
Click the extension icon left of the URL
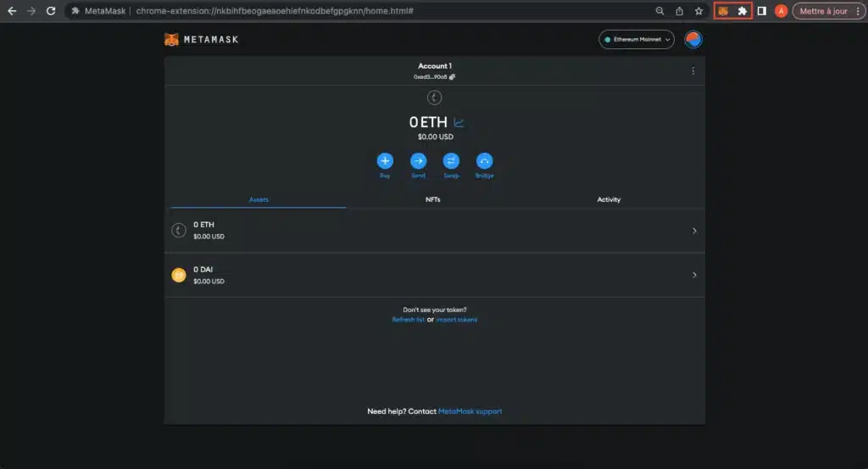point(75,10)
